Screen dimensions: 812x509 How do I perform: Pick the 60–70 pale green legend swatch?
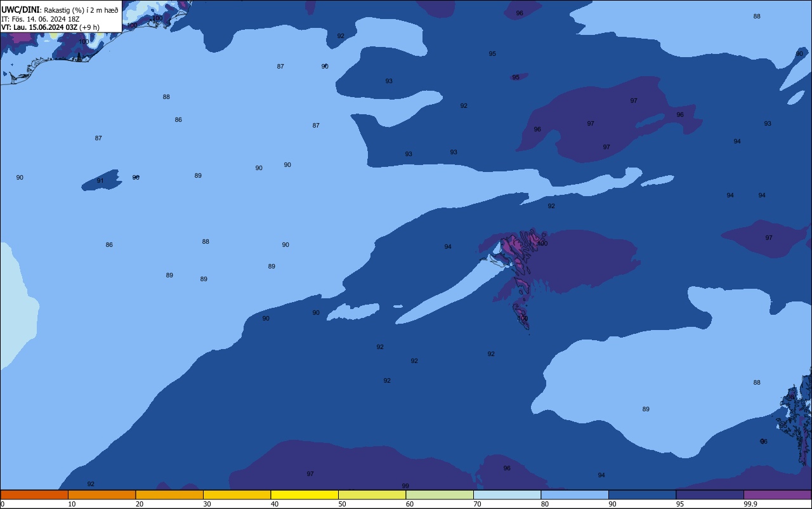pos(440,494)
